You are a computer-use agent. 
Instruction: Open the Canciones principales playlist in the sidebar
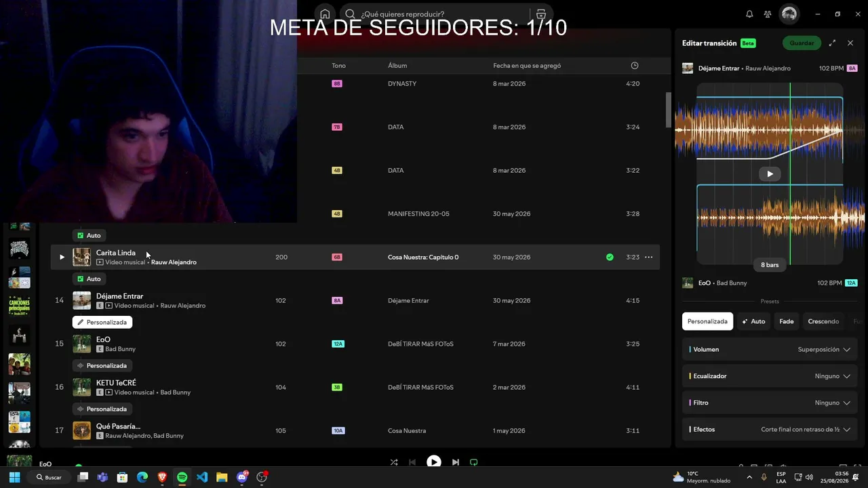(x=19, y=306)
